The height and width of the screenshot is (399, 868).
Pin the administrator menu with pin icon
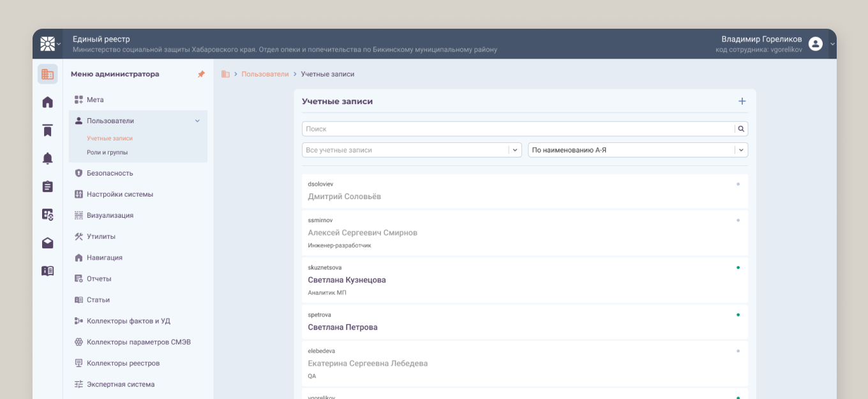pyautogui.click(x=201, y=74)
